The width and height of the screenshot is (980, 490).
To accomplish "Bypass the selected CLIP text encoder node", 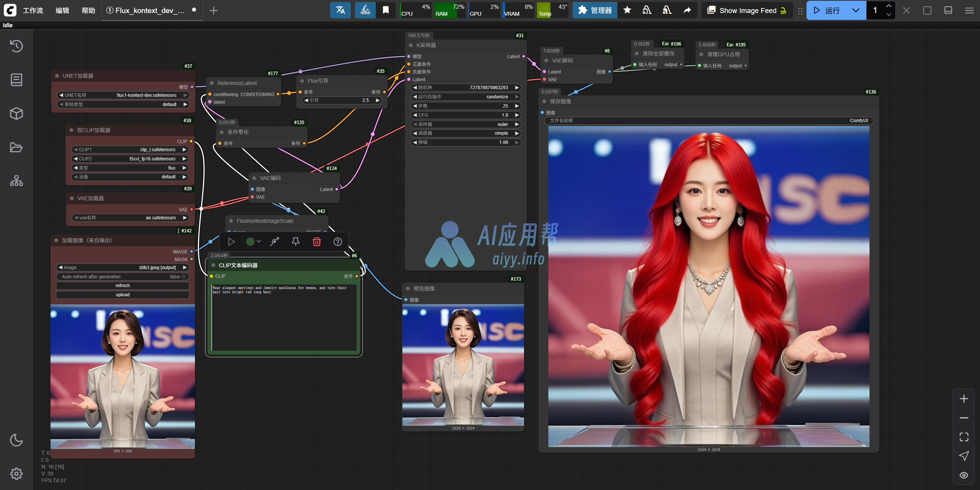I will click(x=275, y=242).
